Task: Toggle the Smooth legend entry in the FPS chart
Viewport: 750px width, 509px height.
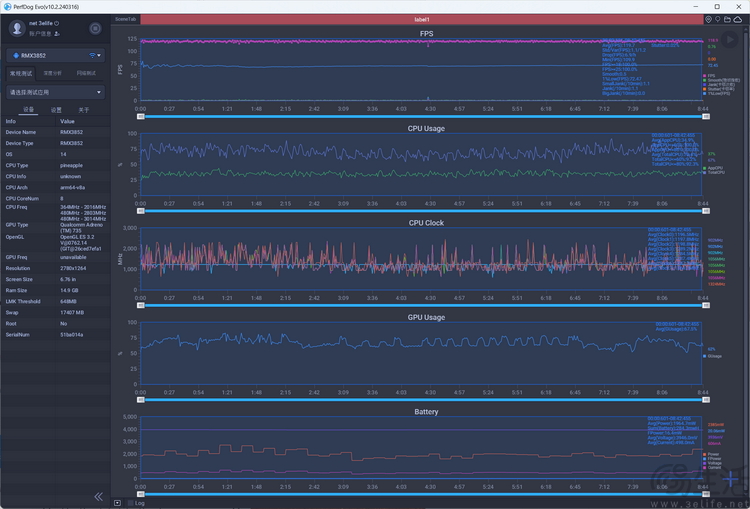Action: click(721, 80)
